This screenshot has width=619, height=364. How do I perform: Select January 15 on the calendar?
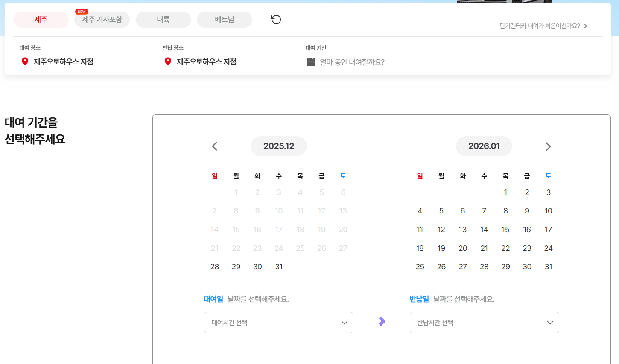505,229
